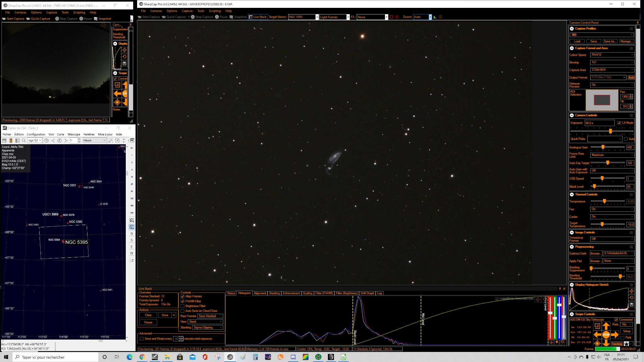Move the telescope down with the down arrow

(606, 343)
